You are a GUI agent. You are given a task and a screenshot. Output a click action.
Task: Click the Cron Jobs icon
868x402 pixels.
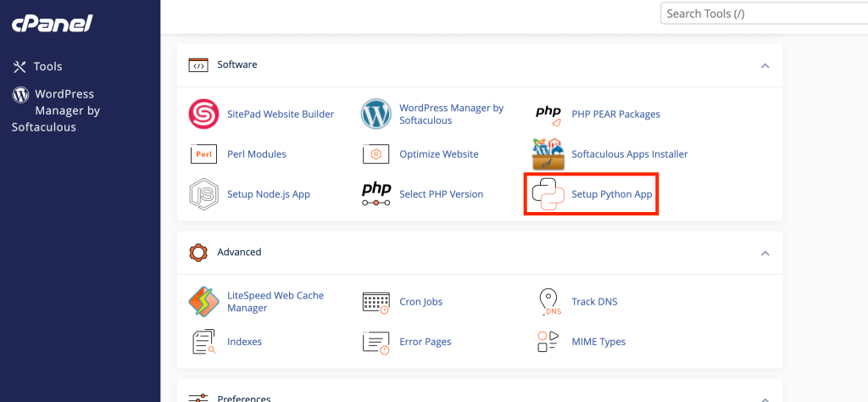(x=376, y=302)
